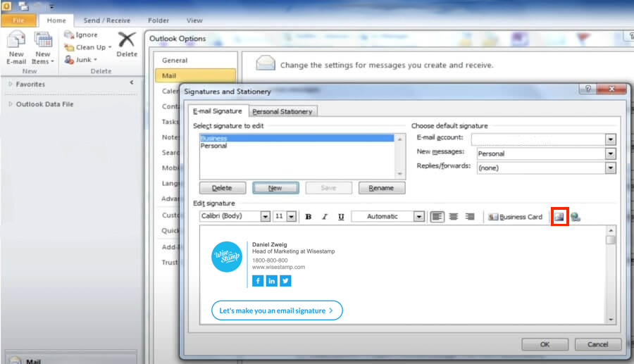Viewport: 634px width, 364px height.
Task: Open the View ribbon tab
Action: pos(194,20)
